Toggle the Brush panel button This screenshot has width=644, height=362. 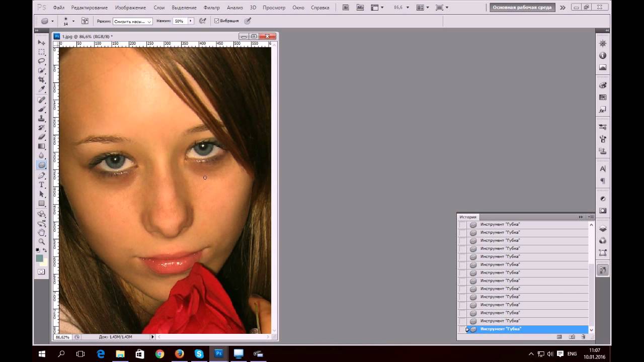point(85,21)
